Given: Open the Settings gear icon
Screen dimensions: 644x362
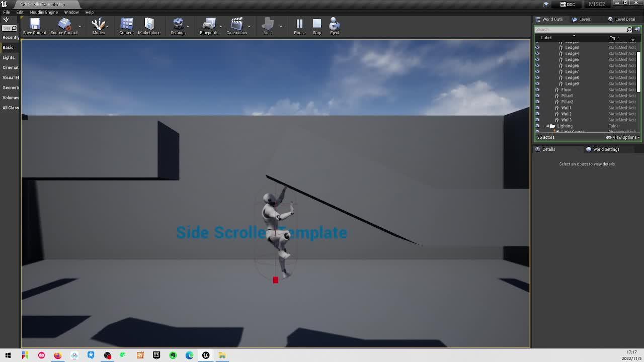Looking at the screenshot, I should pos(178,26).
